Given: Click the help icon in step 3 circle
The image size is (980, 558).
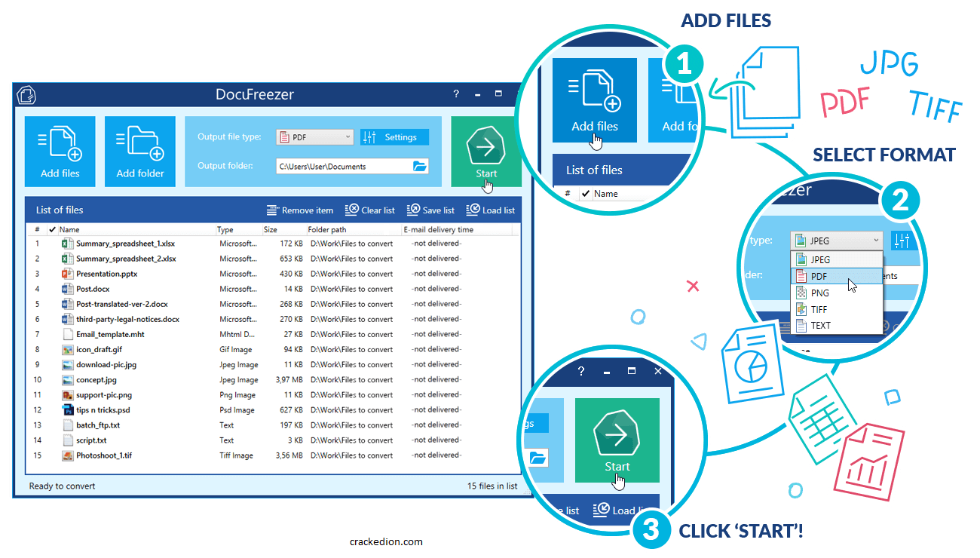Looking at the screenshot, I should [581, 372].
